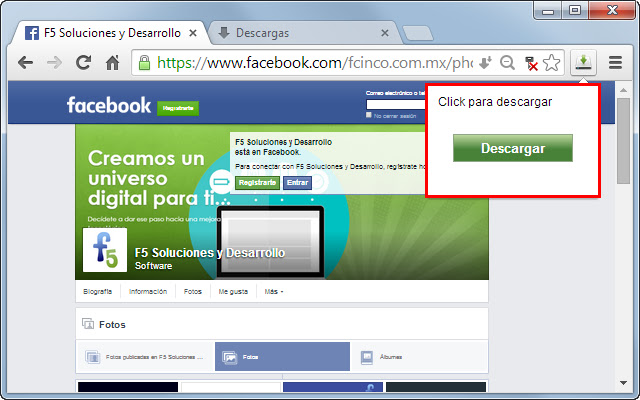Screen dimensions: 640x400
Task: Click the Regístrate button in the Facebook header
Action: pos(178,108)
